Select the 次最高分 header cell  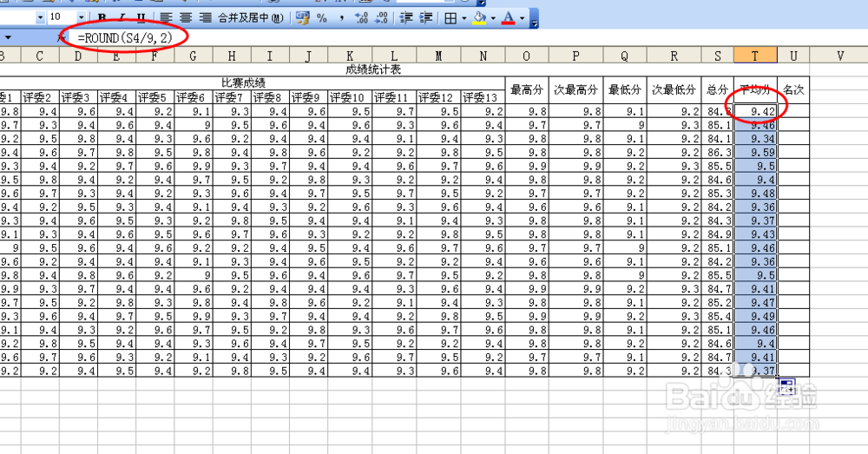[575, 89]
